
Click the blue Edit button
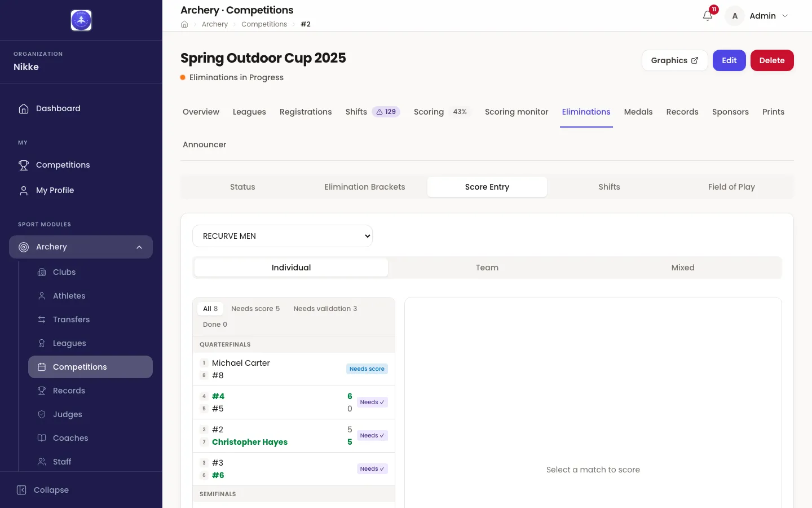pos(729,60)
